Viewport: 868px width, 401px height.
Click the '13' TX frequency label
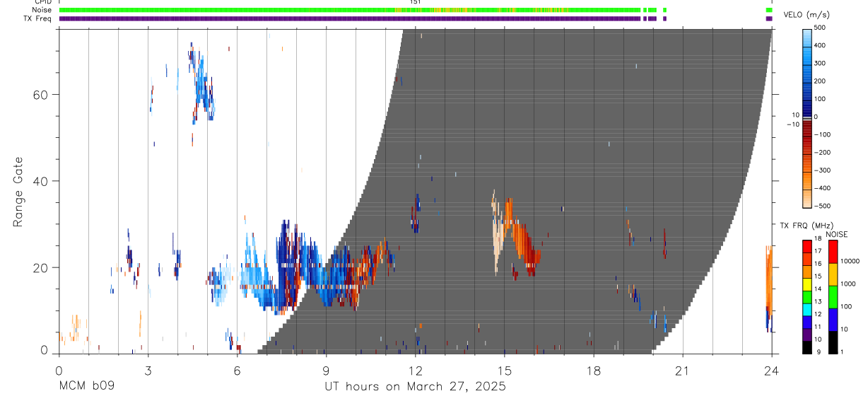point(817,301)
